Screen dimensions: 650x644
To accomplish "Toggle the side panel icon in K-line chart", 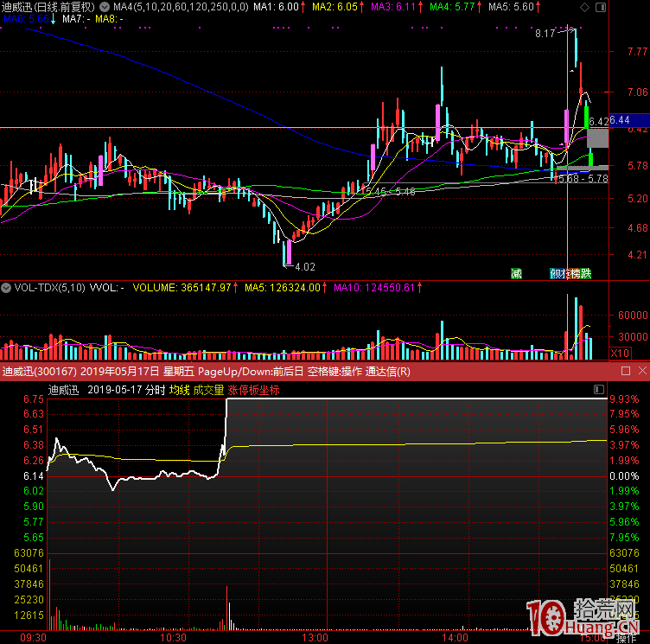I will tap(600, 7).
